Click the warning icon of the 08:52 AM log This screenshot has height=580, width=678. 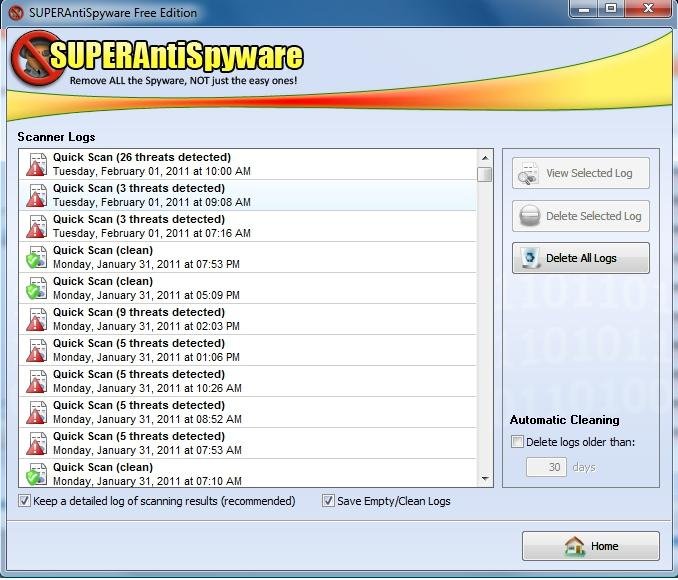(36, 413)
